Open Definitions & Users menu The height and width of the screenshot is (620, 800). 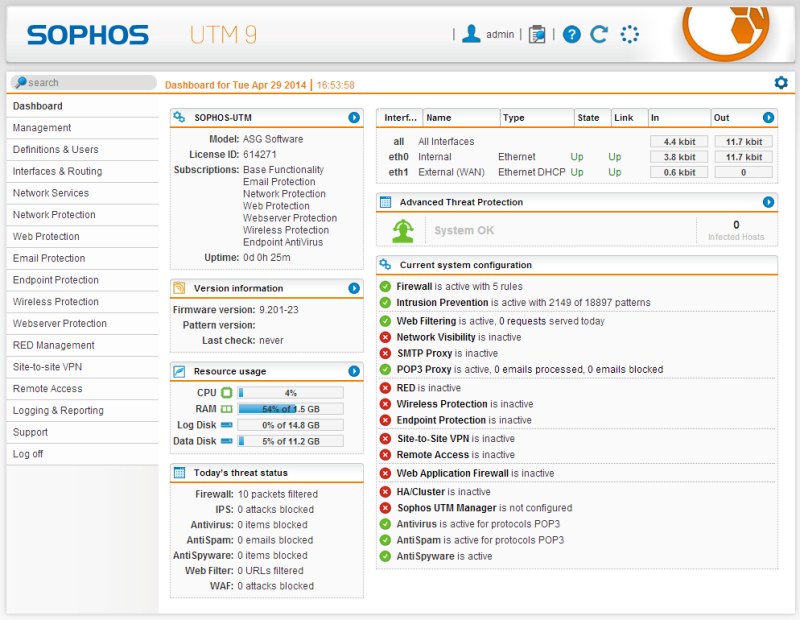82,150
